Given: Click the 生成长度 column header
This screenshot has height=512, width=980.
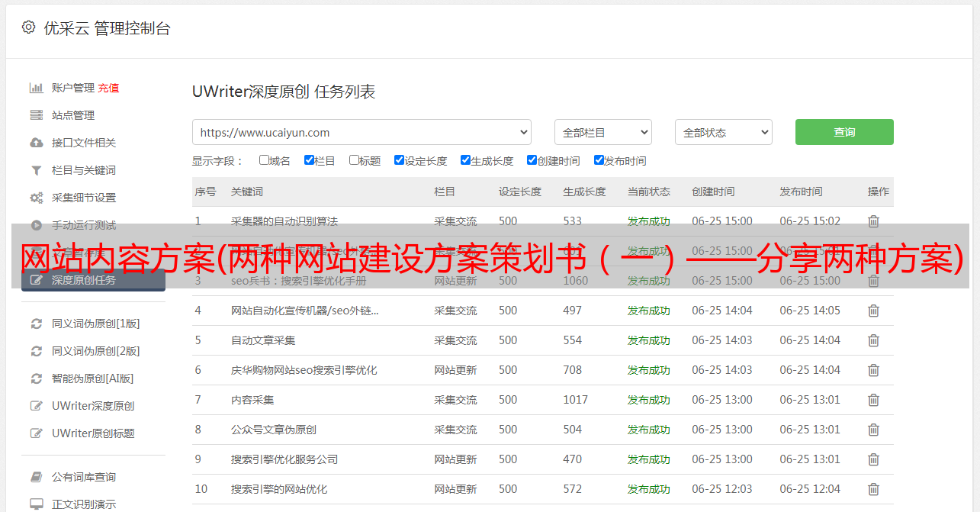Looking at the screenshot, I should tap(584, 192).
